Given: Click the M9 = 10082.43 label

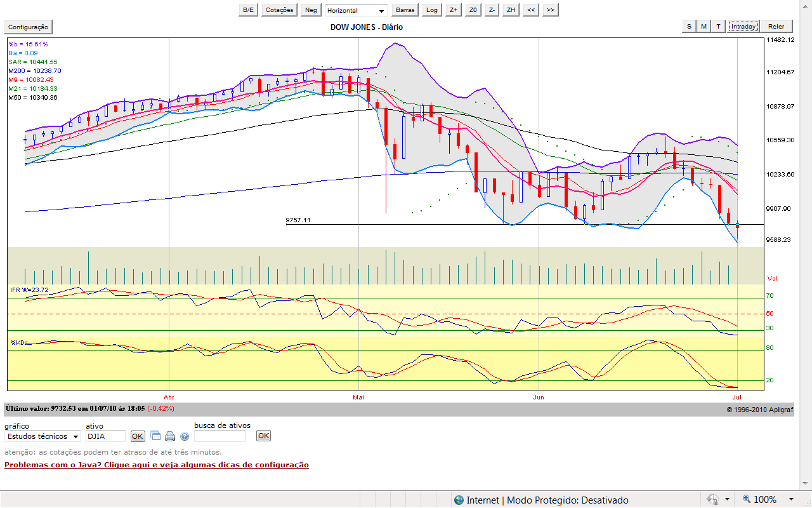Looking at the screenshot, I should click(31, 79).
